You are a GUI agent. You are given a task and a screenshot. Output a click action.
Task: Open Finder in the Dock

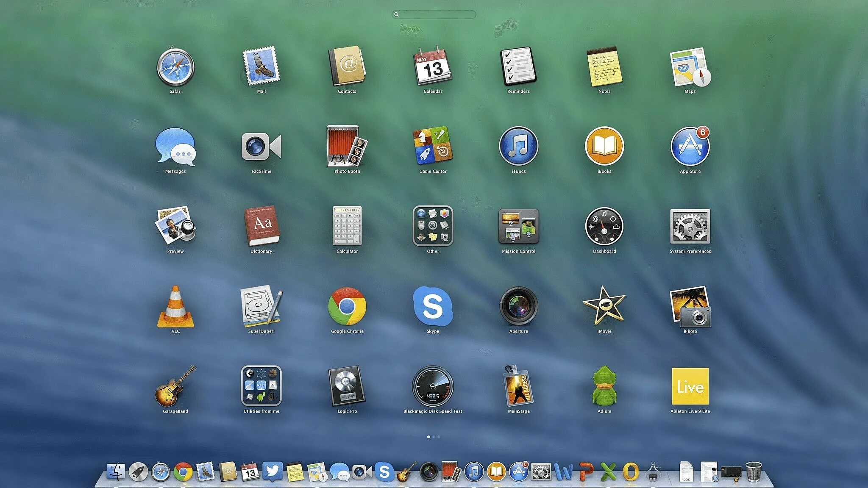click(116, 471)
